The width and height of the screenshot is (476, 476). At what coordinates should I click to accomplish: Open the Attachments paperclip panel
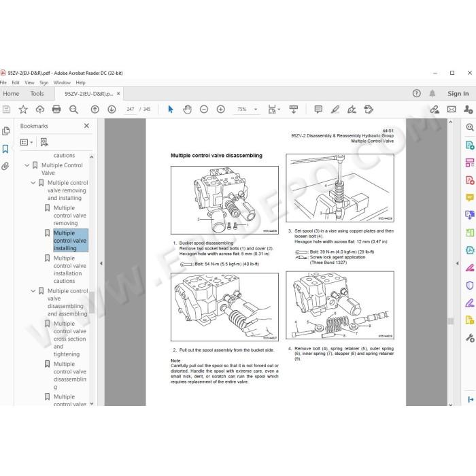point(5,167)
